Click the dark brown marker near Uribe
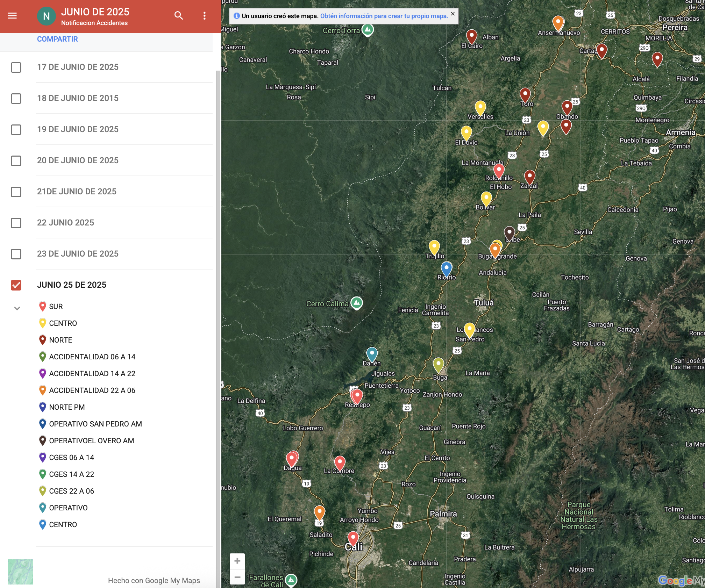The height and width of the screenshot is (588, 705). (509, 233)
